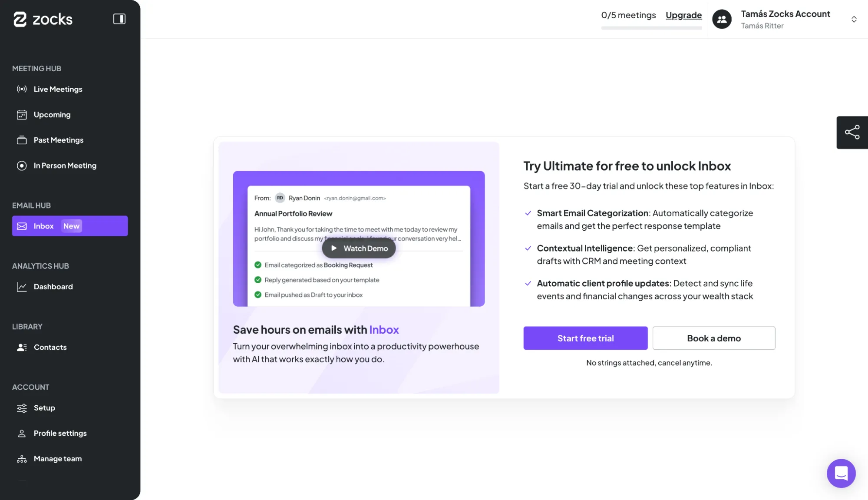This screenshot has width=868, height=500.
Task: Play the Watch Demo video
Action: pyautogui.click(x=359, y=248)
